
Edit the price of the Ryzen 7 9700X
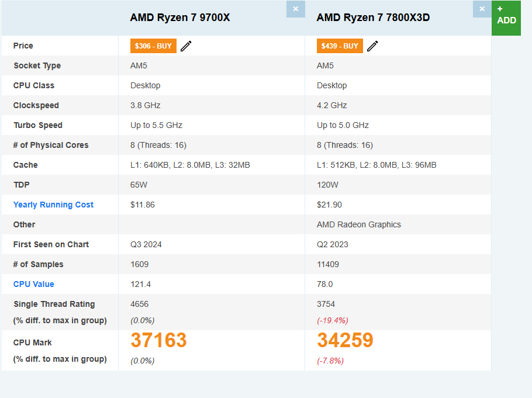[x=186, y=46]
